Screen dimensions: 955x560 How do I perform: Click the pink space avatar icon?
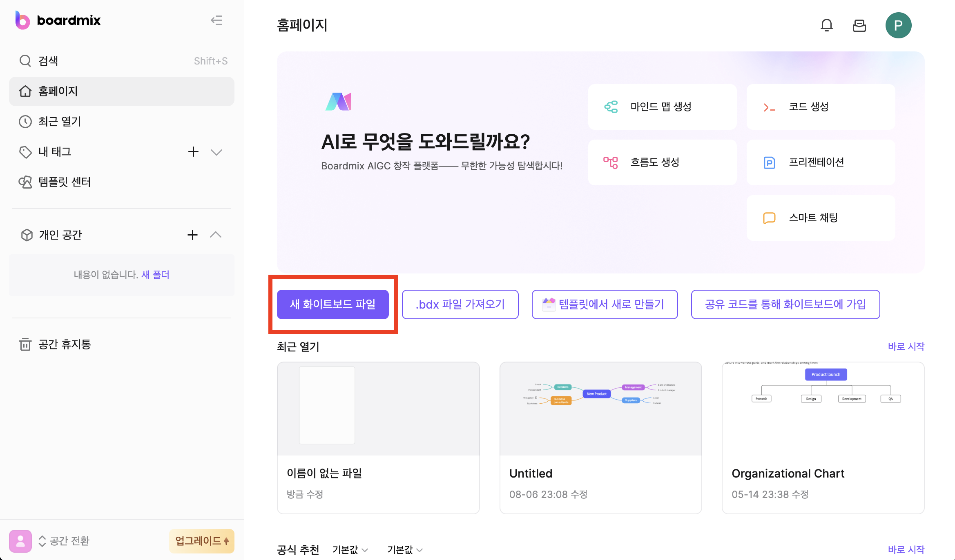20,541
